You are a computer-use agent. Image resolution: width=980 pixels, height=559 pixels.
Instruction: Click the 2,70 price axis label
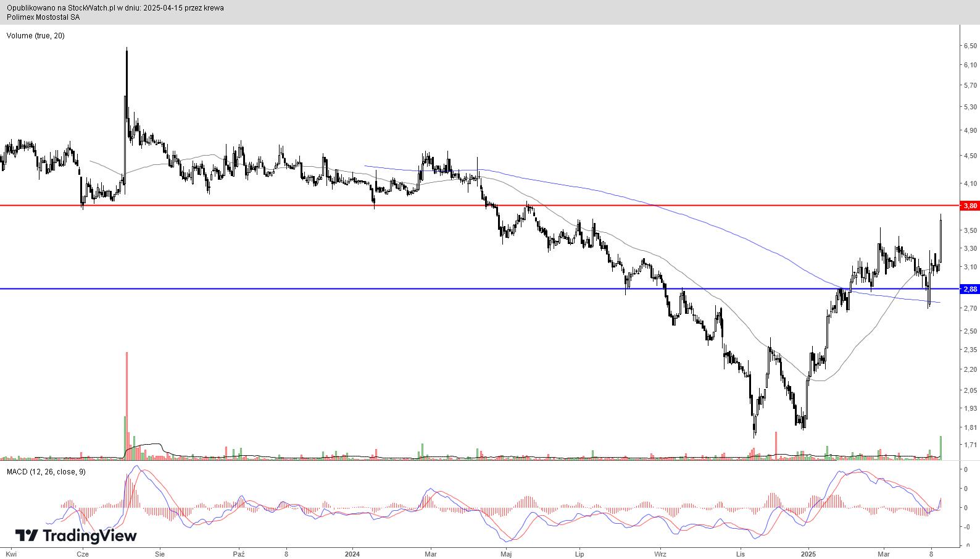click(x=970, y=308)
